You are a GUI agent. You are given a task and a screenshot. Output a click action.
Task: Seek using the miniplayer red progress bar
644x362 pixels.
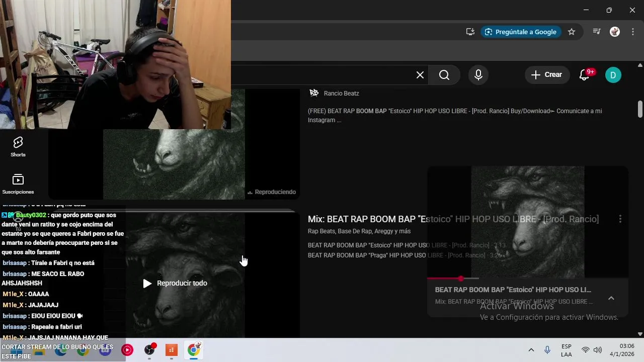(528, 278)
